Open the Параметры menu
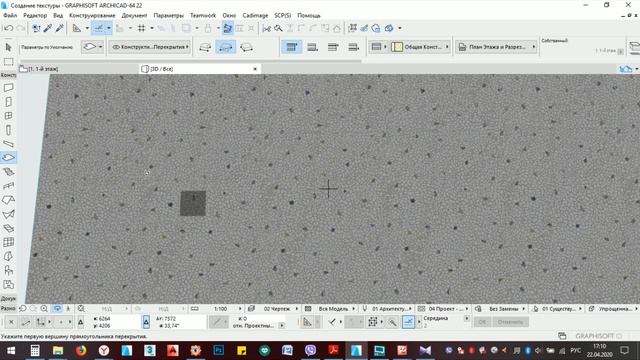640x360 pixels. 169,15
